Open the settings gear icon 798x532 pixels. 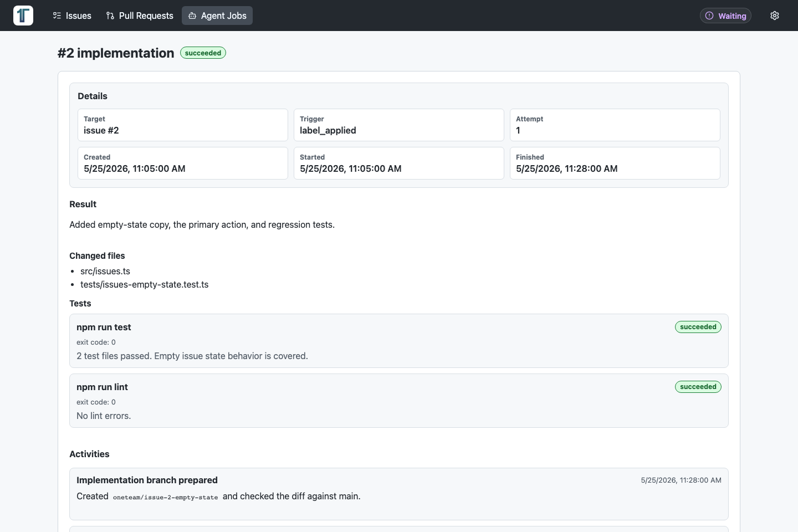[x=775, y=16]
